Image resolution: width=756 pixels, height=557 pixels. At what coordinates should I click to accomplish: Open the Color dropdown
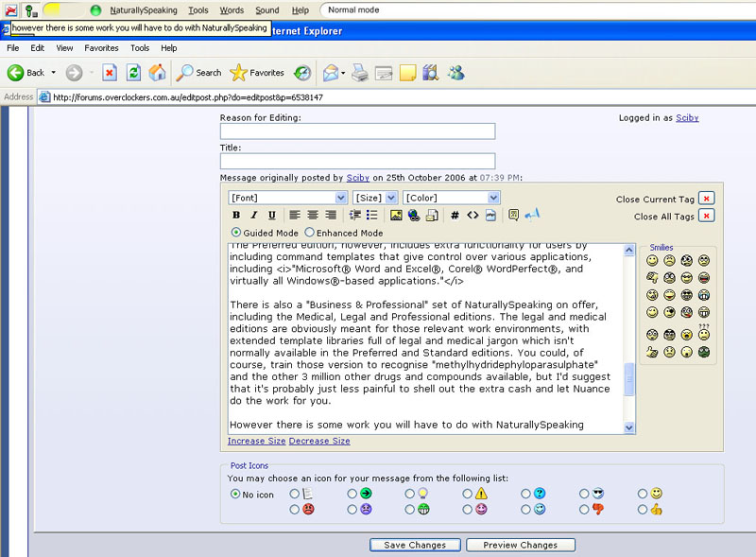pyautogui.click(x=452, y=198)
